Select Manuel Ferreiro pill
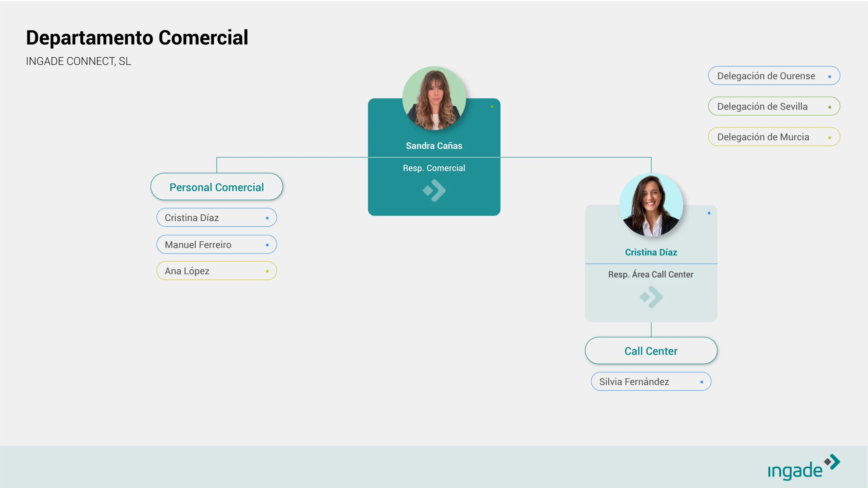The height and width of the screenshot is (488, 868). [x=217, y=244]
